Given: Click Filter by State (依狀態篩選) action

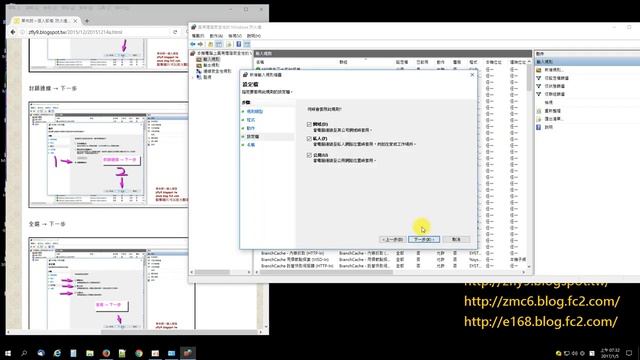Looking at the screenshot, I should pos(555,86).
